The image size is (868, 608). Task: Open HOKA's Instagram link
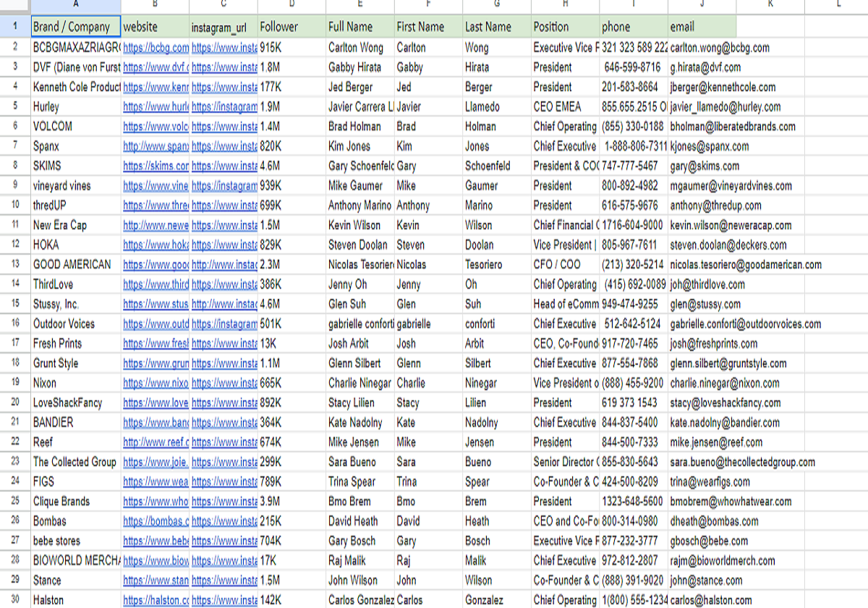(x=224, y=245)
